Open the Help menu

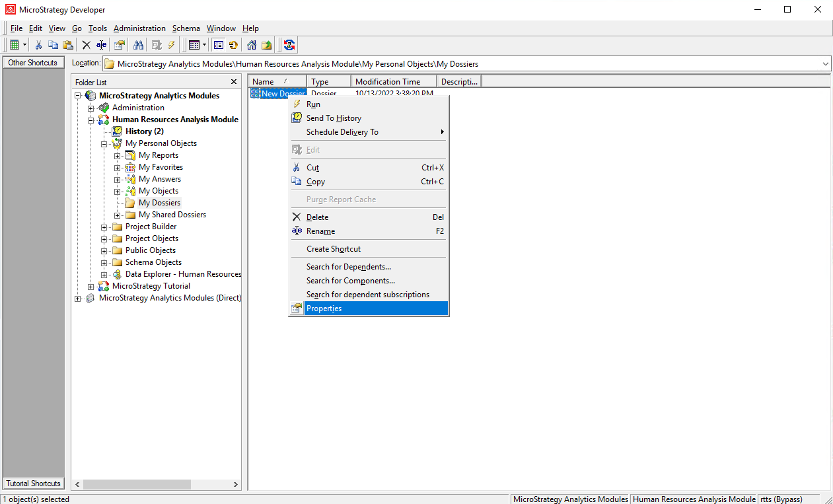click(x=250, y=28)
